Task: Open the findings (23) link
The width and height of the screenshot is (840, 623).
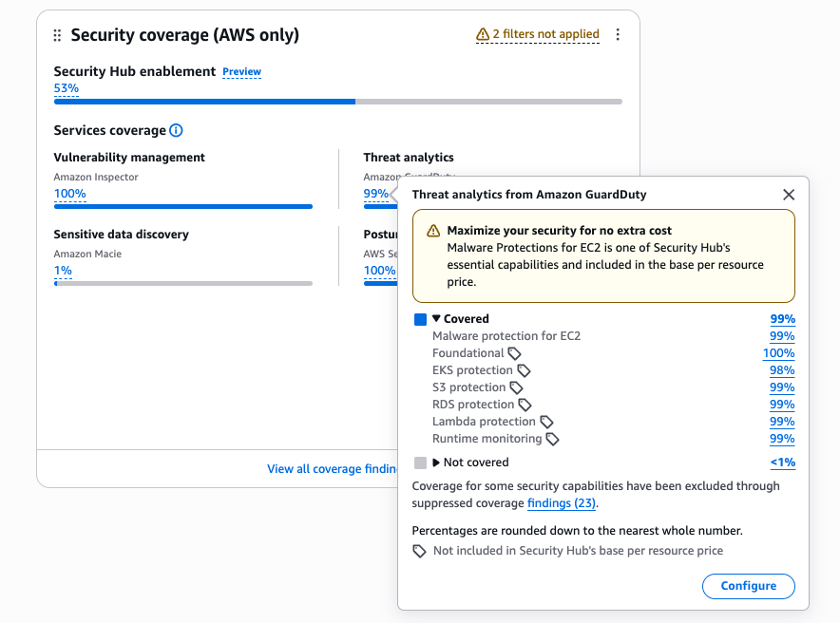Action: (562, 503)
